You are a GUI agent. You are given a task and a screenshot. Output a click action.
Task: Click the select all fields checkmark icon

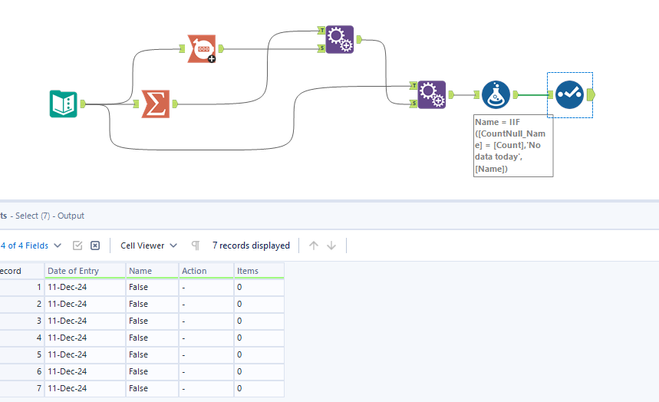[77, 245]
